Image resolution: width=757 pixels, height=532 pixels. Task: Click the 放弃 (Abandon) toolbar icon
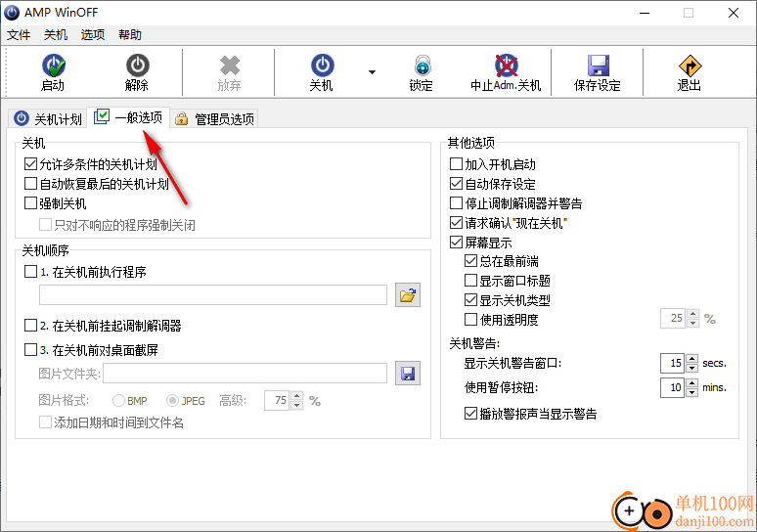[229, 66]
